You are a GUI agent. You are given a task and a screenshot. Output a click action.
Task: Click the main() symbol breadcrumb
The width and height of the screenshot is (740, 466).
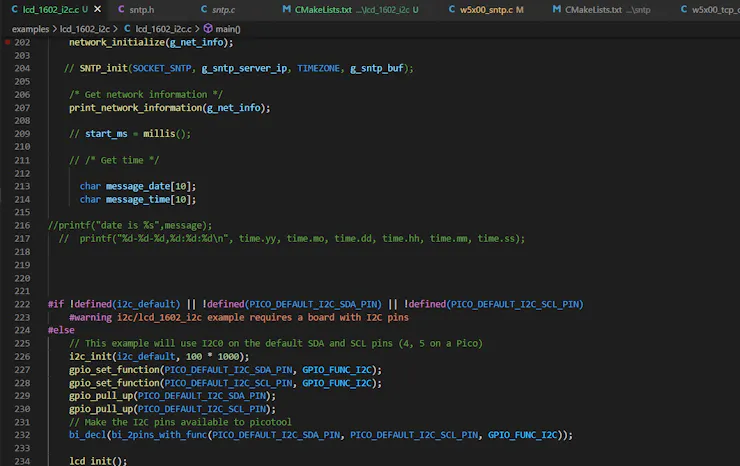tap(228, 29)
